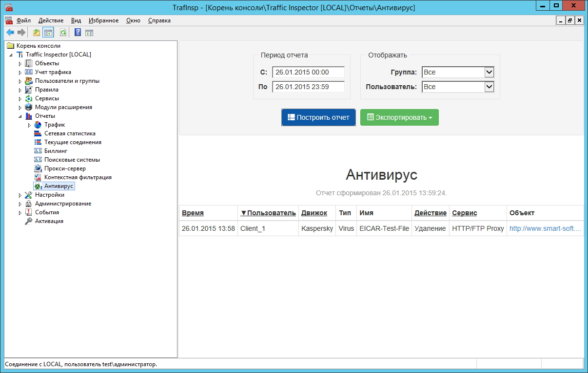This screenshot has width=588, height=373.
Task: Open the Действие menu
Action: point(51,20)
